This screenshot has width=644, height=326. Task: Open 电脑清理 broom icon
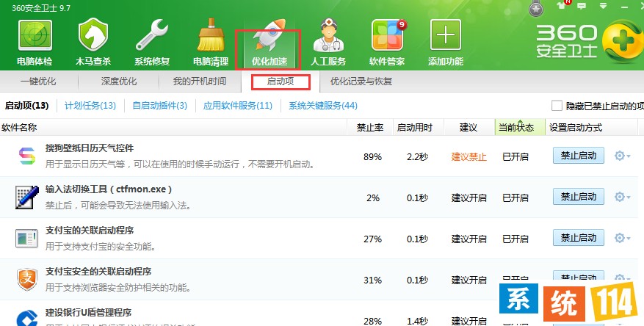coord(211,36)
